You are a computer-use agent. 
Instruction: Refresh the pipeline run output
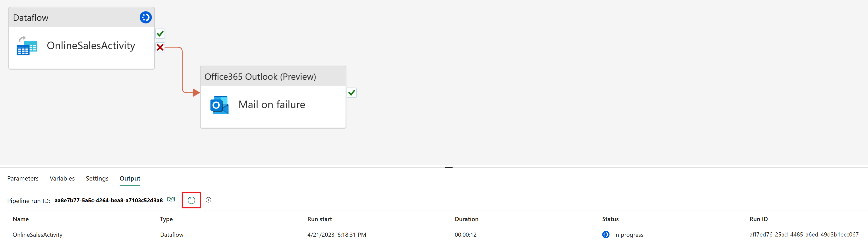pos(191,200)
